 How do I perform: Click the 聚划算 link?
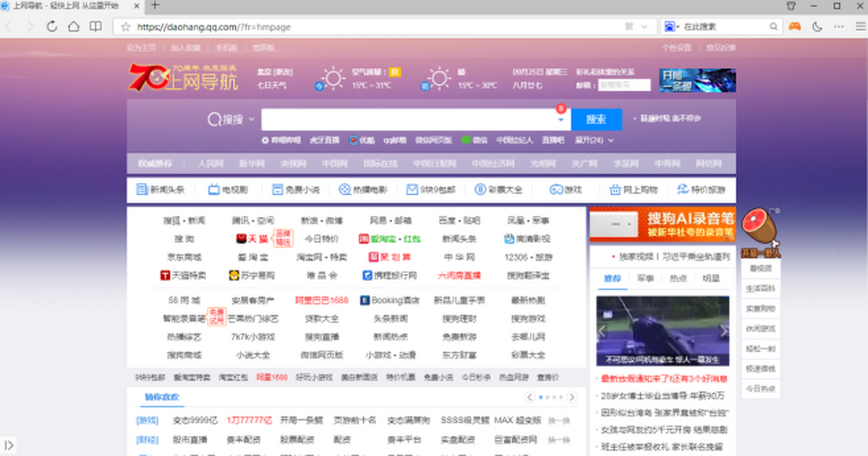click(391, 257)
